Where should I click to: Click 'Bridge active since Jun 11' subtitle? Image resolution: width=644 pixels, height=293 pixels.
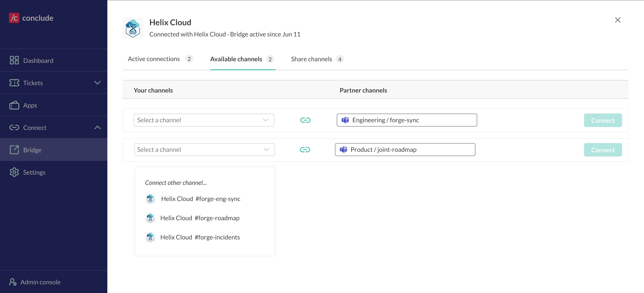tap(265, 34)
